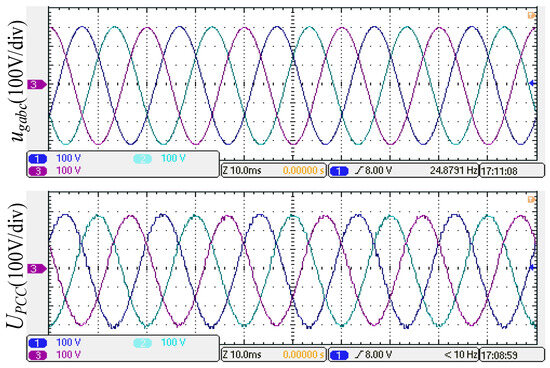Click the 17:08:59 timestamp box
Image resolution: width=550 pixels, height=368 pixels.
pos(512,355)
